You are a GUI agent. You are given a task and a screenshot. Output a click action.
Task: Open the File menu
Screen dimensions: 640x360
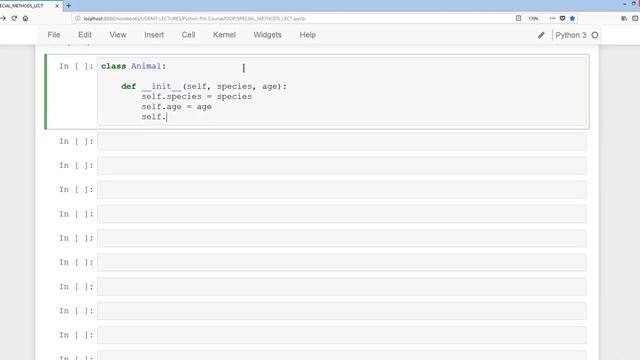pos(54,35)
